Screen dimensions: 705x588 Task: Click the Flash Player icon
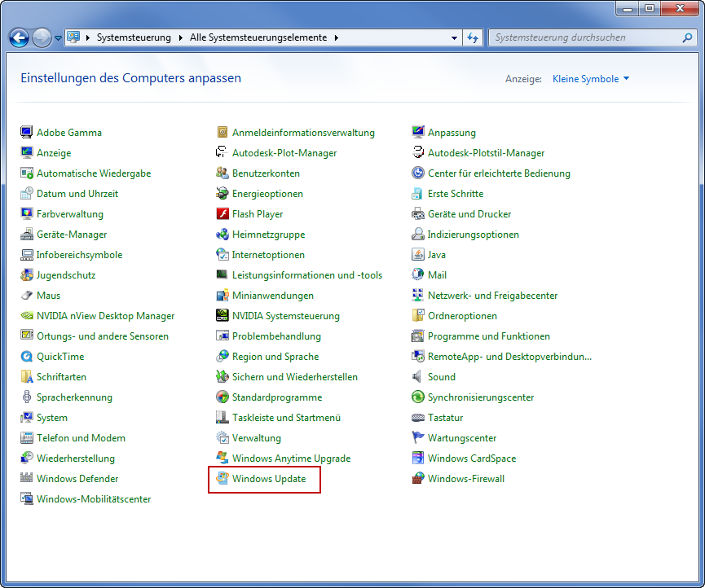(223, 214)
